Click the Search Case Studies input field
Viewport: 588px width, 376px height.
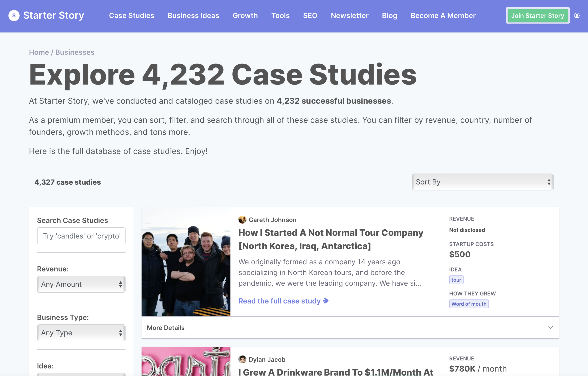click(x=81, y=236)
